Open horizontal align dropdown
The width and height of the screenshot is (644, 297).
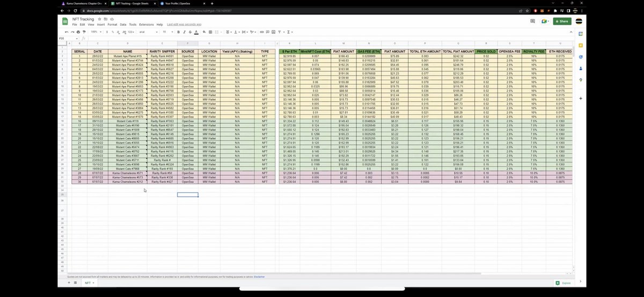point(229,32)
